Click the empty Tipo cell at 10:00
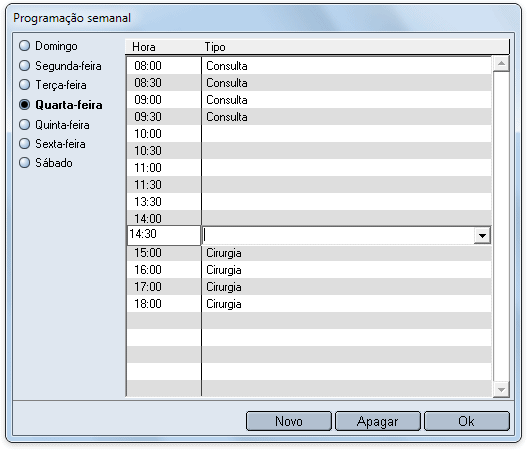527x450 pixels. coord(347,134)
